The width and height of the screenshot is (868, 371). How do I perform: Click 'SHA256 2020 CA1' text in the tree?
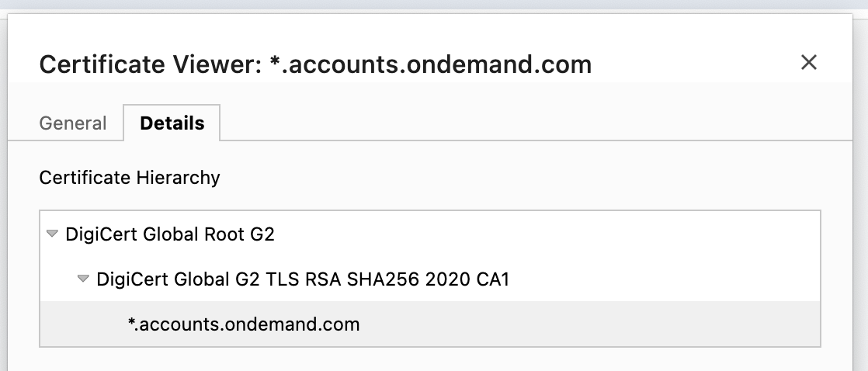441,279
